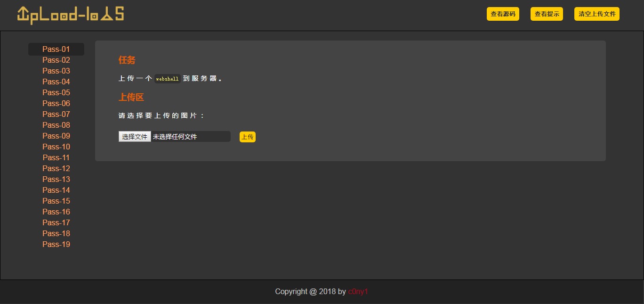Click the Upload-labs logo
Viewport: 644px width, 304px height.
point(71,15)
